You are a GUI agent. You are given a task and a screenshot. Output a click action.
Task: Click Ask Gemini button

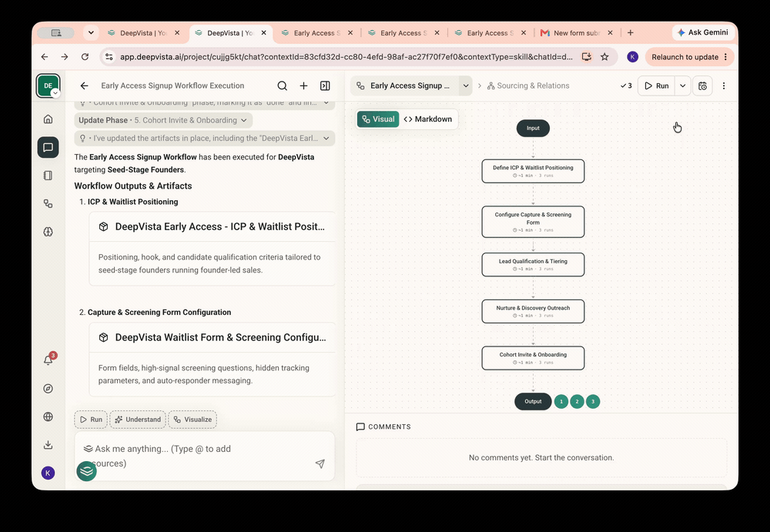(703, 32)
